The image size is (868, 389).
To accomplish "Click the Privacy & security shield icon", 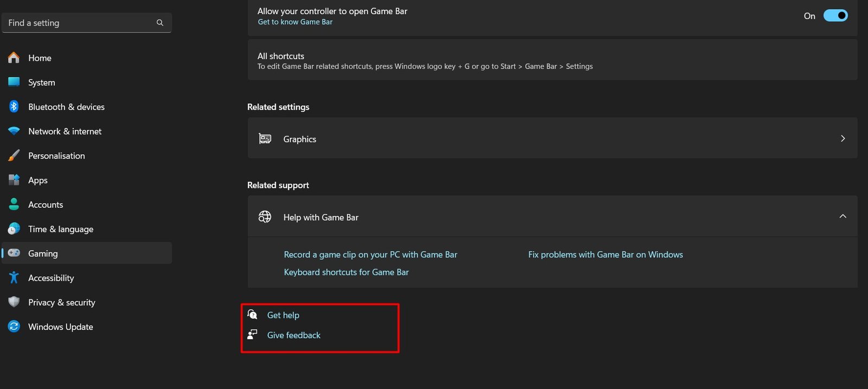I will coord(14,302).
